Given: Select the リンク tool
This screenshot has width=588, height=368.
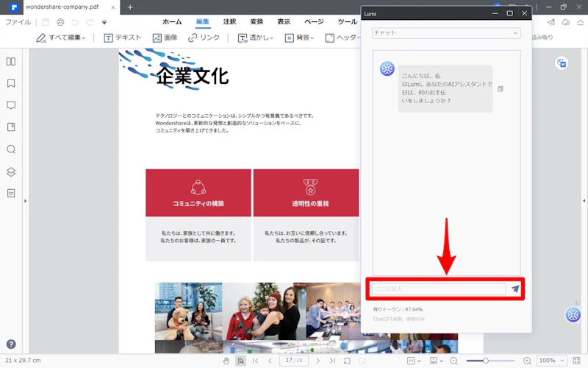Looking at the screenshot, I should pos(204,38).
